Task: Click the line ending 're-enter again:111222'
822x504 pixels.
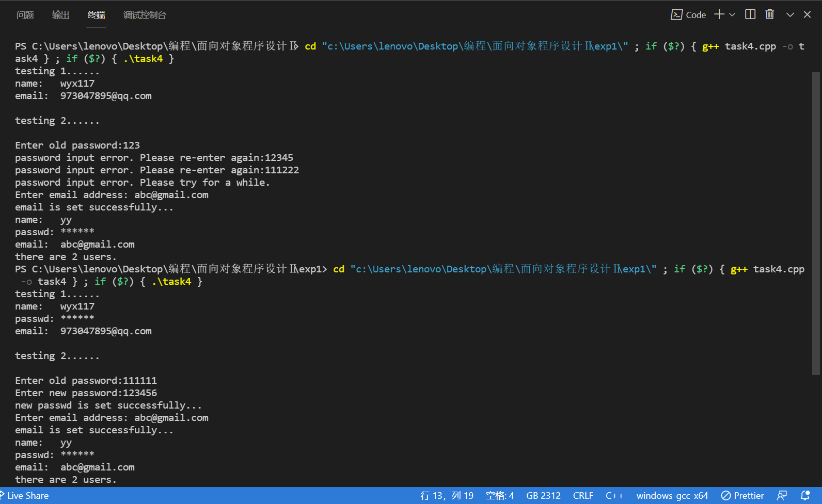Action: 157,170
